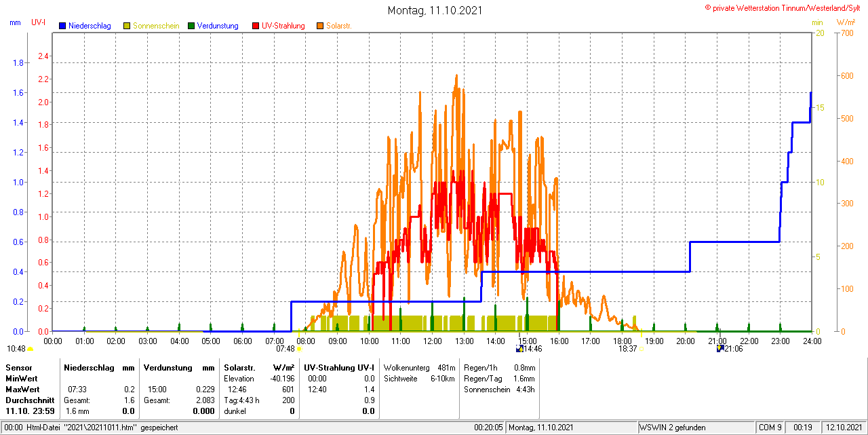This screenshot has height=435, width=868.
Task: Click the Regen/1h 0.8mm entry
Action: tap(500, 367)
